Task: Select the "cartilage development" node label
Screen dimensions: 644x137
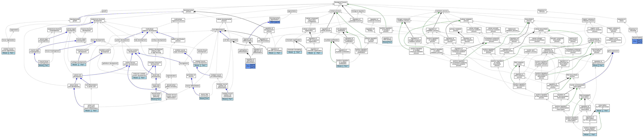Action: click(x=79, y=62)
